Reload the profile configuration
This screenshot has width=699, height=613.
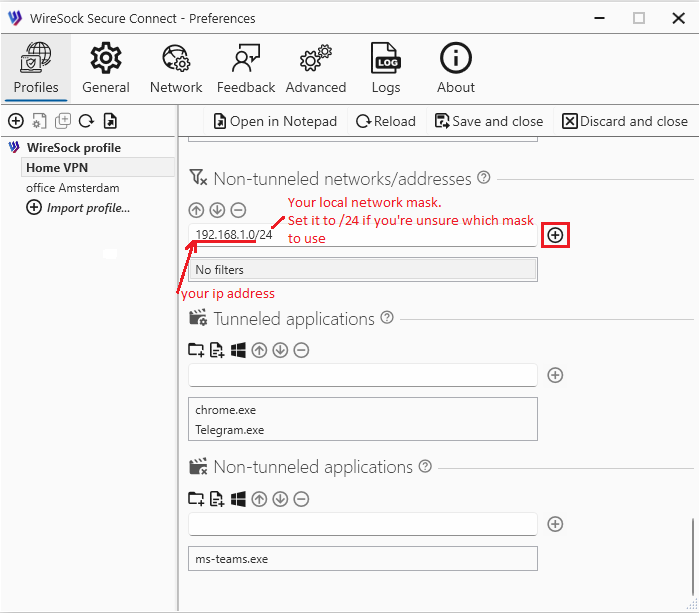(x=386, y=121)
